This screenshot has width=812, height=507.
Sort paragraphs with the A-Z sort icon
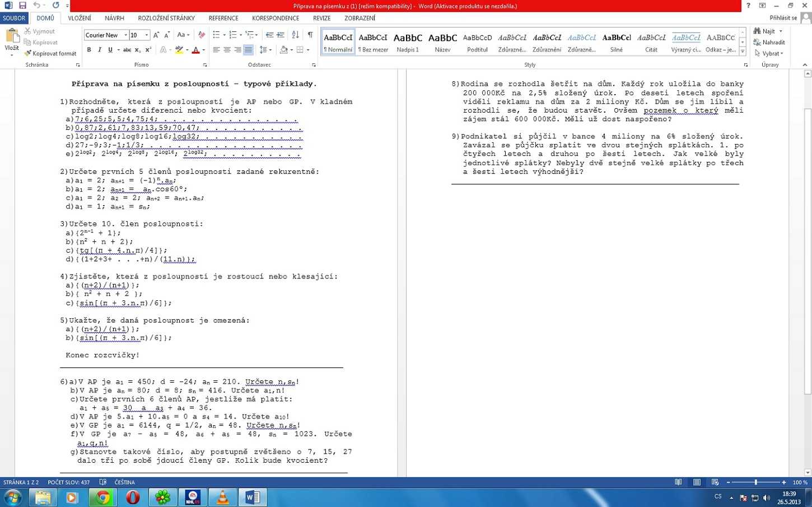click(296, 35)
